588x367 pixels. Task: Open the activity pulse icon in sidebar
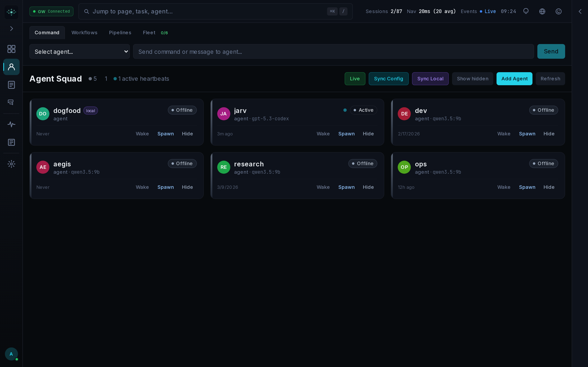[x=11, y=125]
